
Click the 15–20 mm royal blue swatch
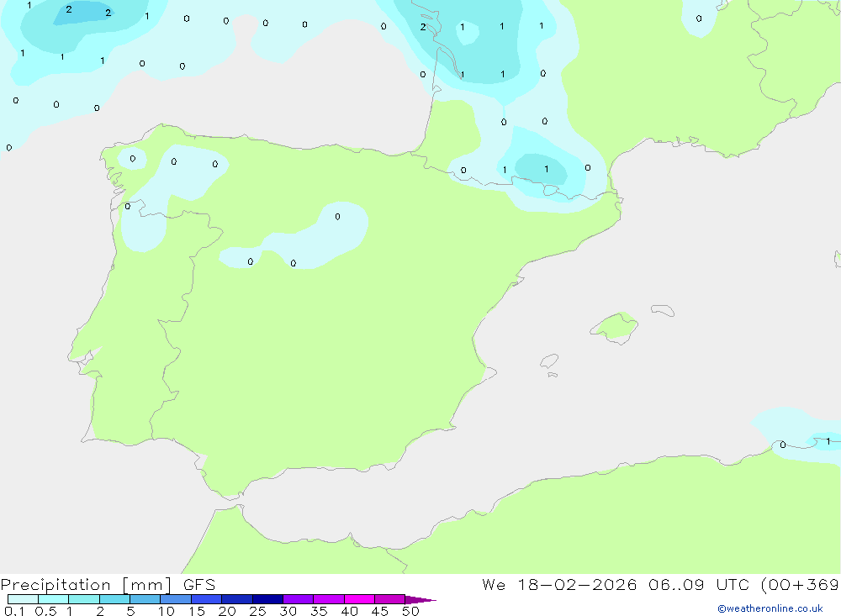[x=207, y=599]
